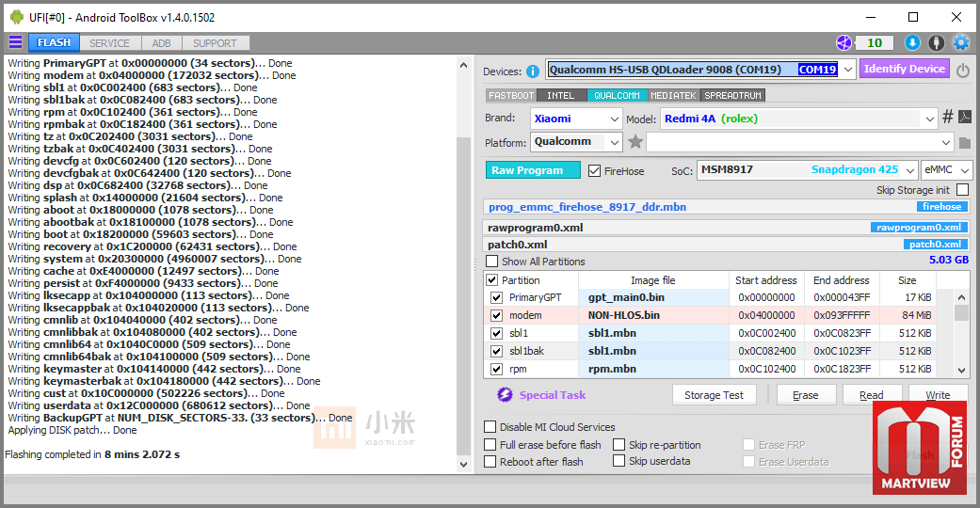Toggle the FireHose checkbox
This screenshot has width=980, height=508.
[x=594, y=170]
